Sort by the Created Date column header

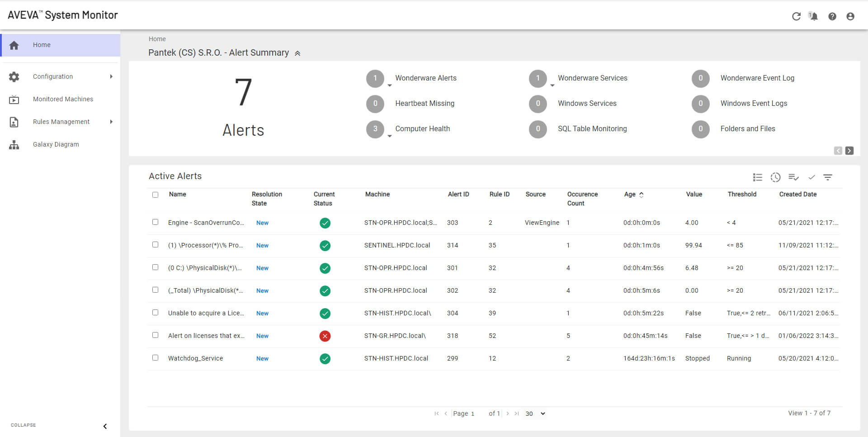coord(797,195)
